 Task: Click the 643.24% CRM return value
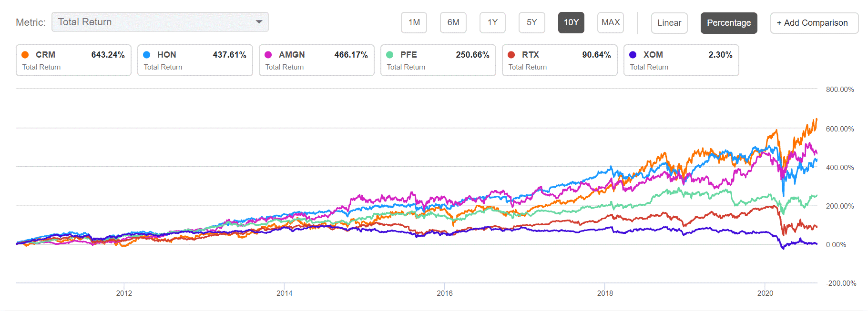(x=108, y=55)
